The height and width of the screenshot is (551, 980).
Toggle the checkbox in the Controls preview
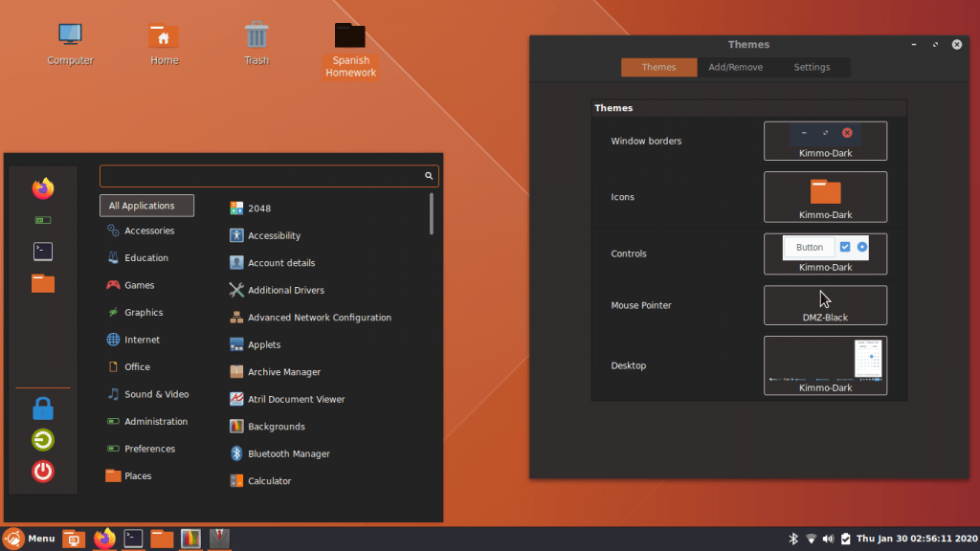click(x=846, y=247)
